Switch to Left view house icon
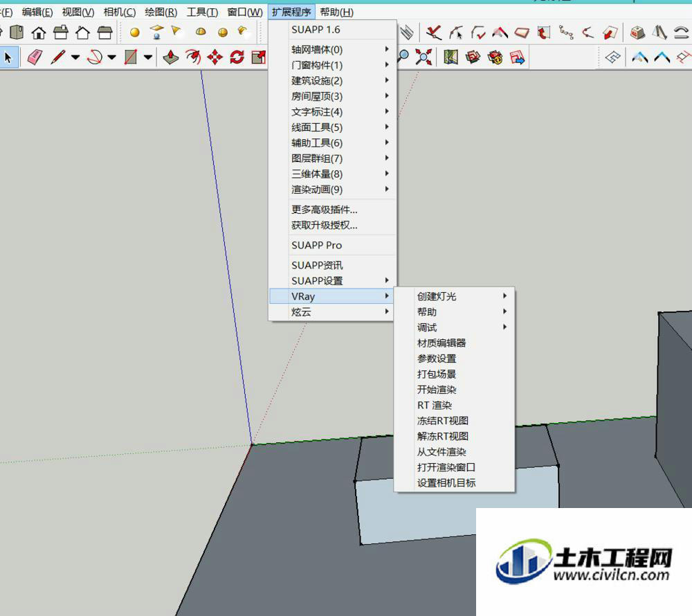 pyautogui.click(x=104, y=33)
